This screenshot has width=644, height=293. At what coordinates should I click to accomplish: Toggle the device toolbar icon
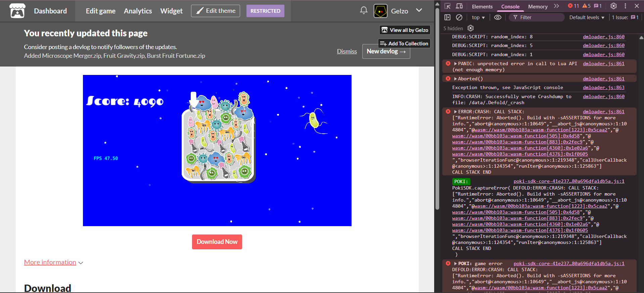(x=459, y=6)
